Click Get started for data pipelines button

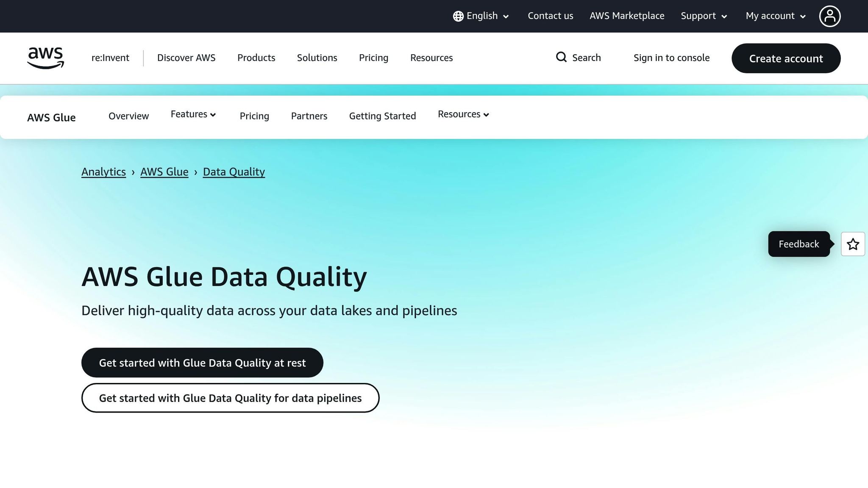[x=230, y=398]
